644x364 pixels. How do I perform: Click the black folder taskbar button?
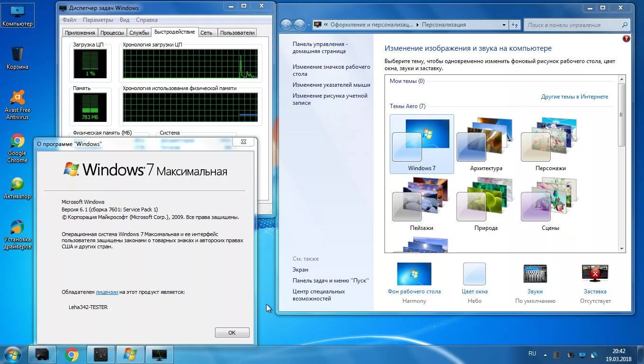pos(43,354)
